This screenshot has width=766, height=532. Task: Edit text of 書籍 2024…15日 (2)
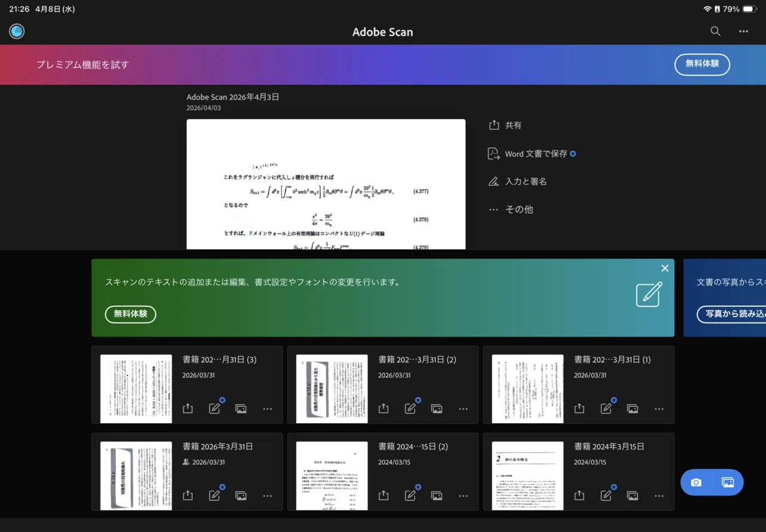(411, 495)
